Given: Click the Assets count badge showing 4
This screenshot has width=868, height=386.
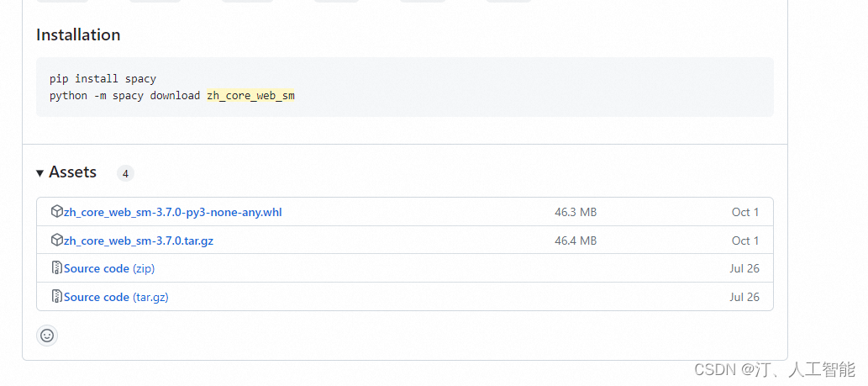Looking at the screenshot, I should click(125, 173).
